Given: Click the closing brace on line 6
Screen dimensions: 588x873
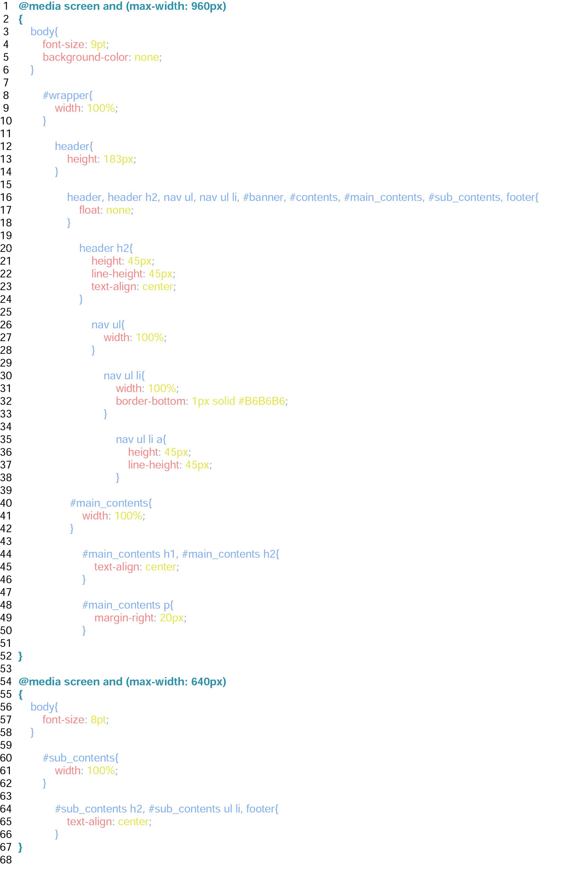Looking at the screenshot, I should click(x=32, y=70).
